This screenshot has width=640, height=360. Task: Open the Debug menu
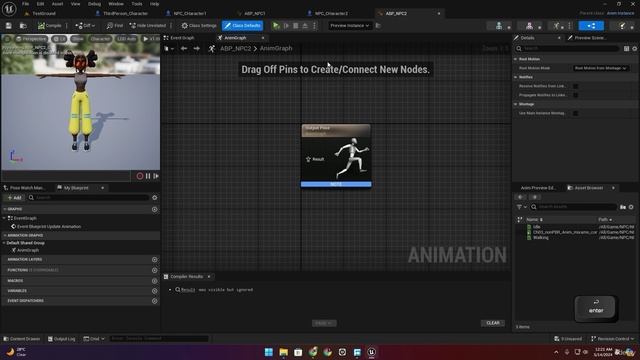pos(94,4)
